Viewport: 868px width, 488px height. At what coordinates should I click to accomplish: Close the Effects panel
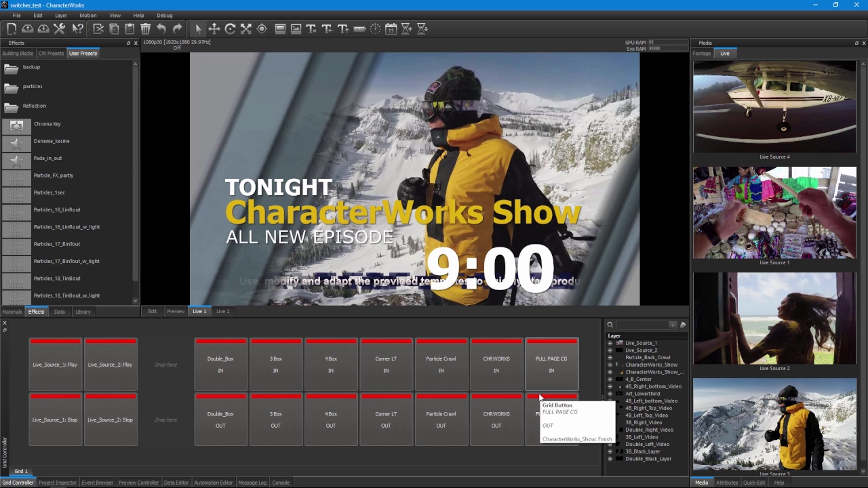click(135, 43)
